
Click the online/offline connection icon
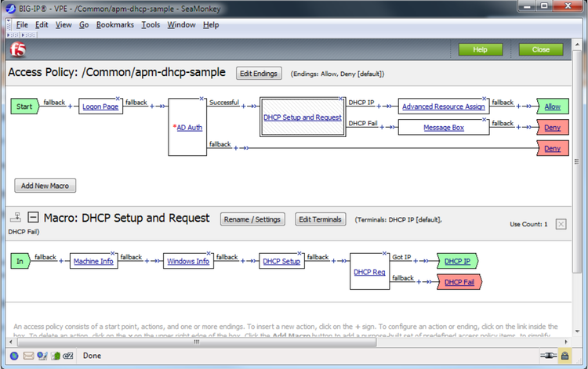548,356
